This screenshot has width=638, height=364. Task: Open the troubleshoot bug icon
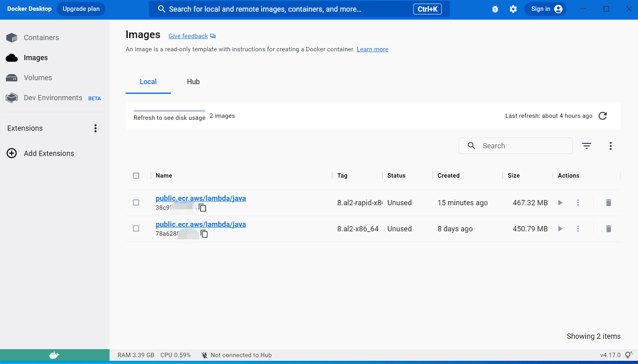pyautogui.click(x=495, y=9)
